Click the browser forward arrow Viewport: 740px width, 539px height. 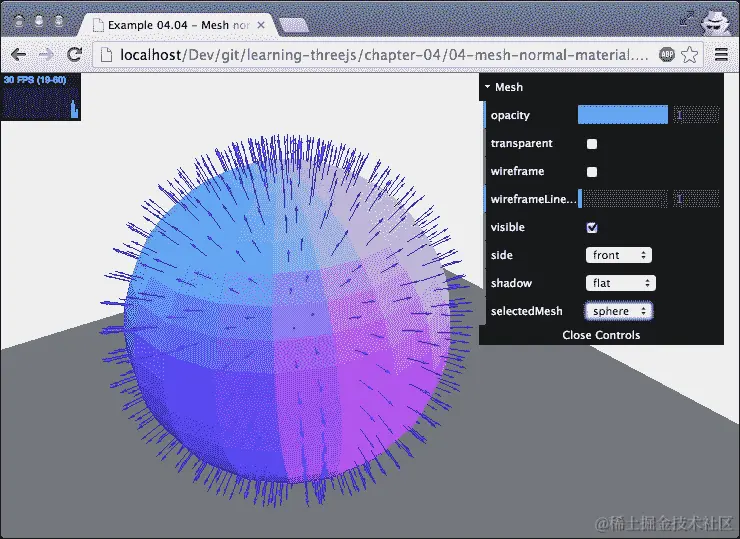click(x=46, y=55)
